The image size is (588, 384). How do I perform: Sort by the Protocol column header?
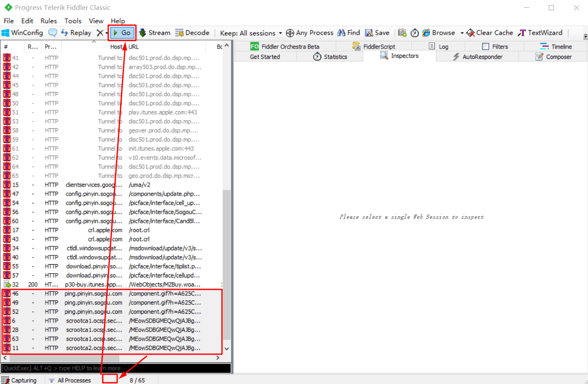51,47
